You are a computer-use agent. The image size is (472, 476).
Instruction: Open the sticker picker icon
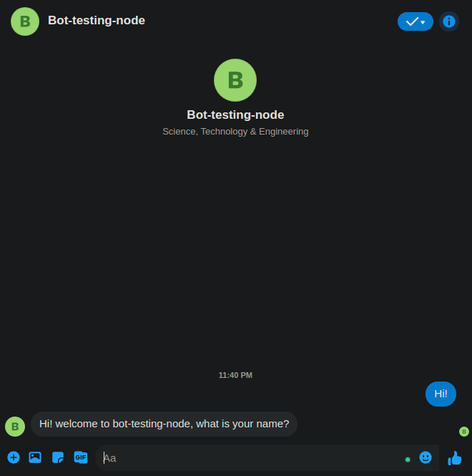(x=58, y=457)
